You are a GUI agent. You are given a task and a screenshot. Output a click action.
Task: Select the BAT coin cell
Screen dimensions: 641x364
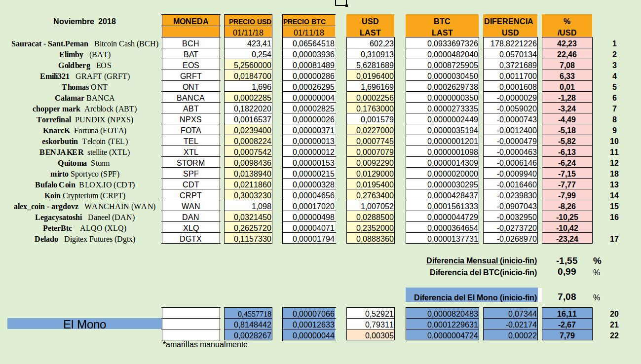coord(191,54)
